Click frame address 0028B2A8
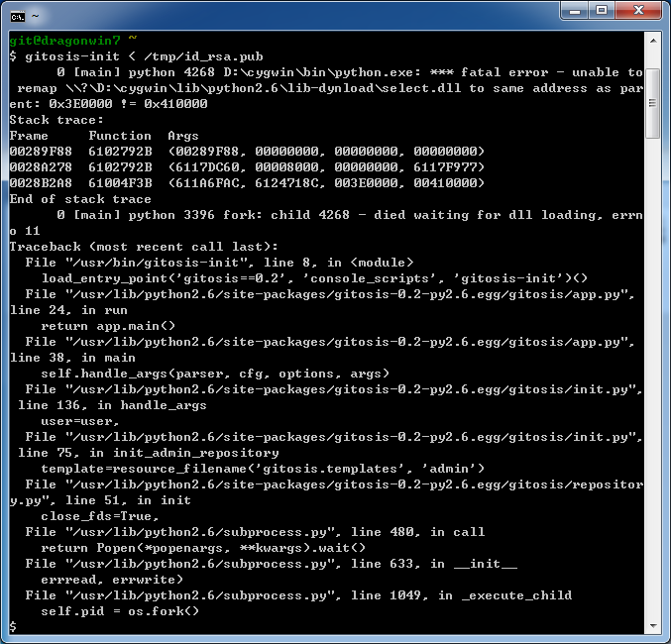The height and width of the screenshot is (644, 671). (x=41, y=183)
